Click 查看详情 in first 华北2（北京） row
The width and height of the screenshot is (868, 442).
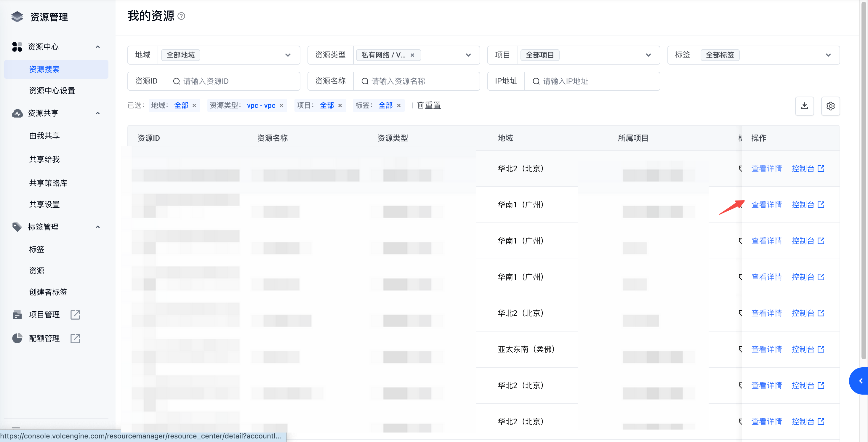coord(766,169)
